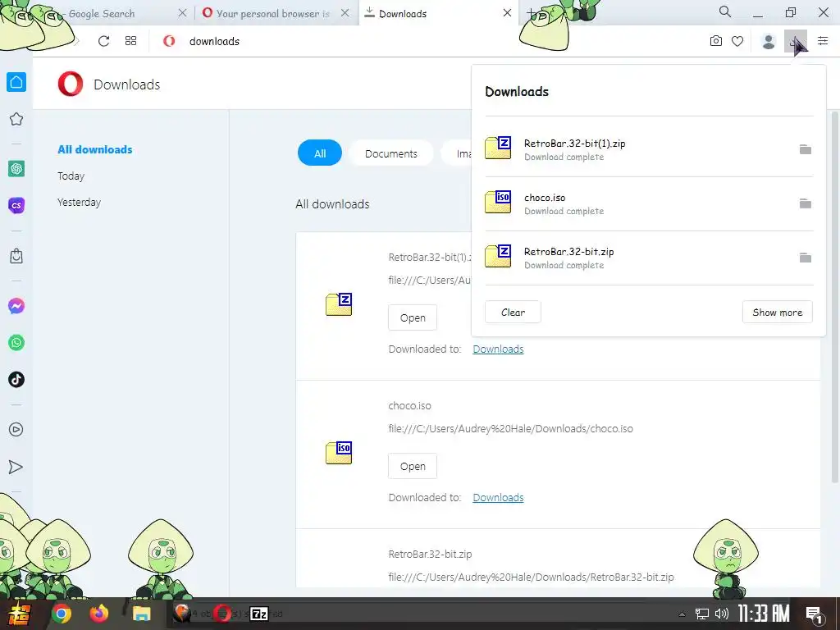Filter downloads by Yesterday
840x630 pixels.
(79, 202)
